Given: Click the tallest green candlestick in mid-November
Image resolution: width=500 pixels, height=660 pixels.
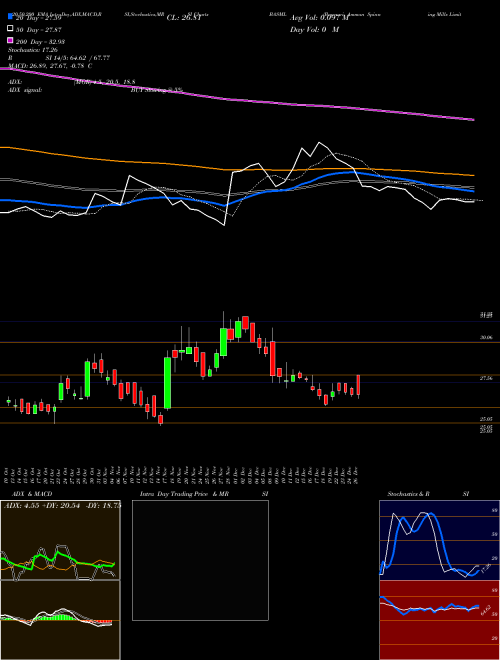Looking at the screenshot, I should [167, 383].
